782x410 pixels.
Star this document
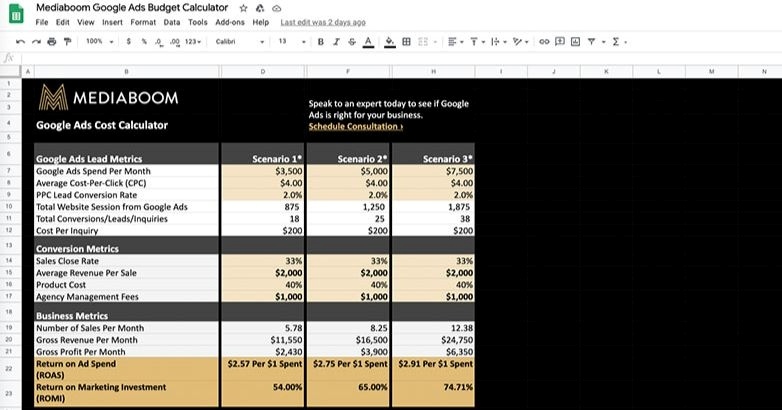(x=243, y=8)
